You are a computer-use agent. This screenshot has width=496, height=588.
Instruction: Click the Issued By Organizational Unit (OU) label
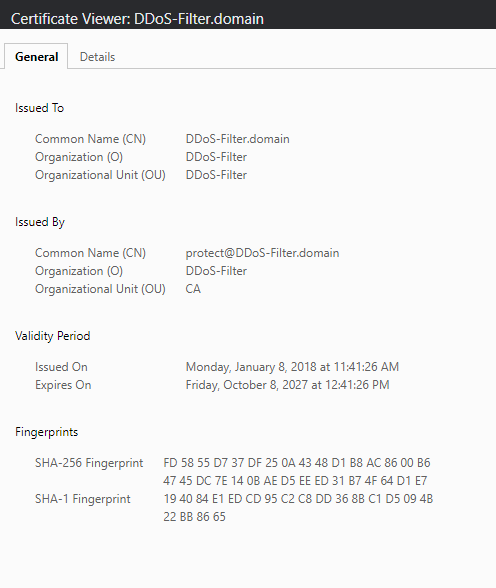100,289
